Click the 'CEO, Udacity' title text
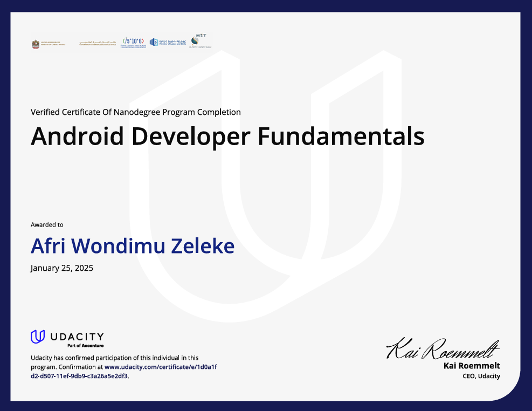Screen dimensions: 532x411 click(481, 376)
